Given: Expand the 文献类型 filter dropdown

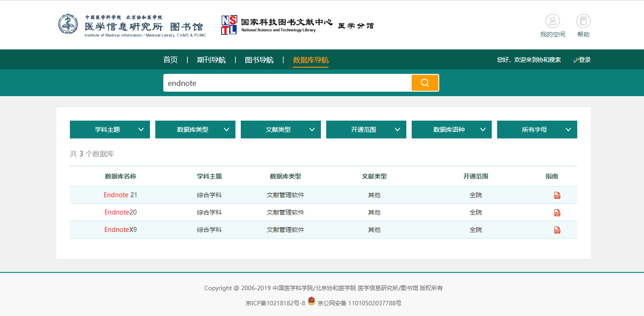Looking at the screenshot, I should [281, 130].
